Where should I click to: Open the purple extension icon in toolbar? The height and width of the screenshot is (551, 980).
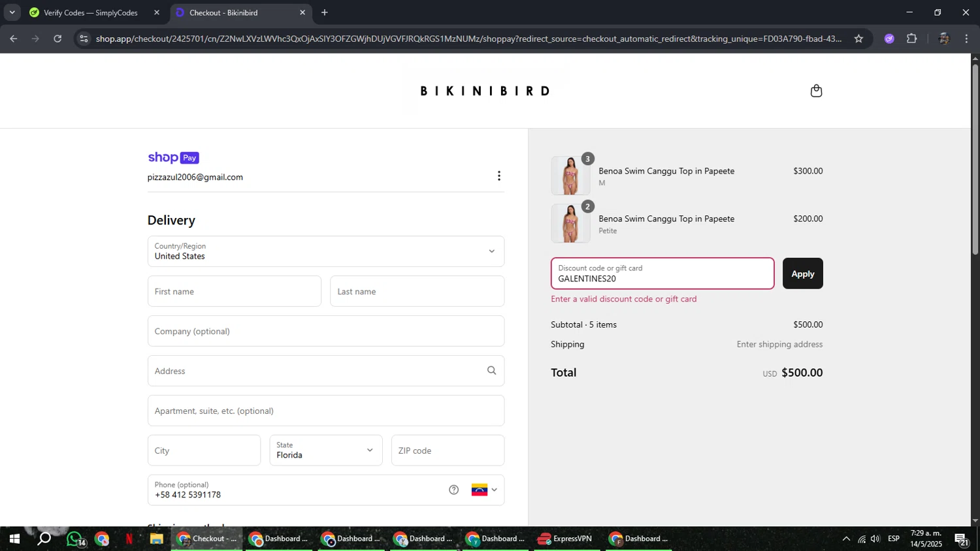click(x=889, y=39)
